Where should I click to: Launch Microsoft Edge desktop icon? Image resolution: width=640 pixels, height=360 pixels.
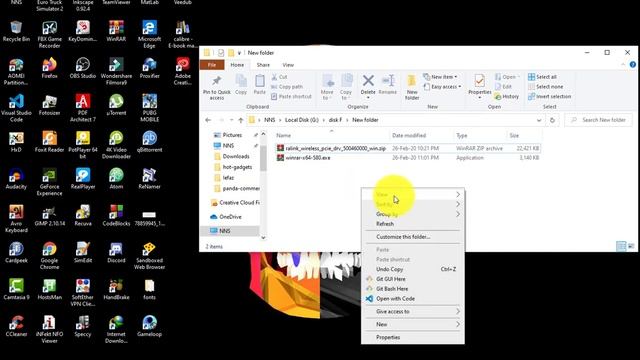(149, 34)
